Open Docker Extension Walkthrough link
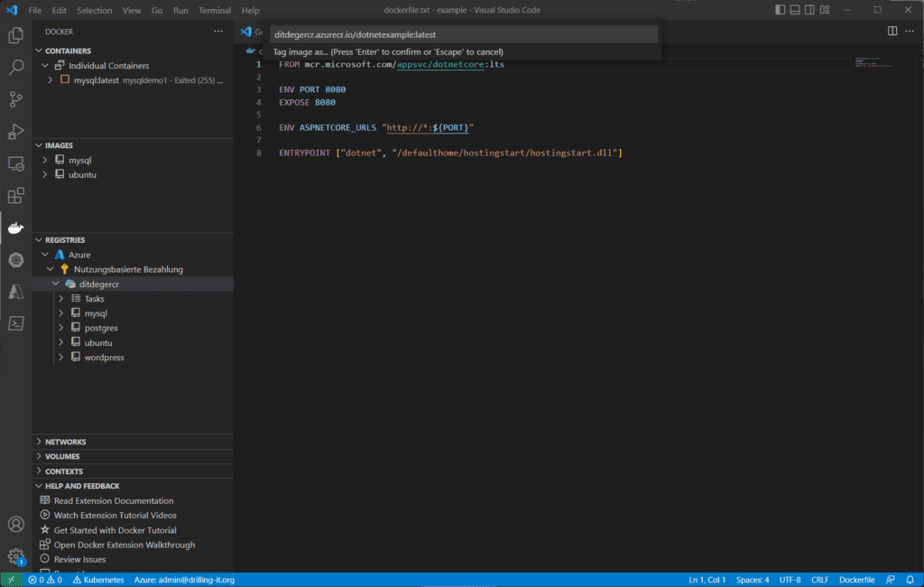 [x=125, y=545]
